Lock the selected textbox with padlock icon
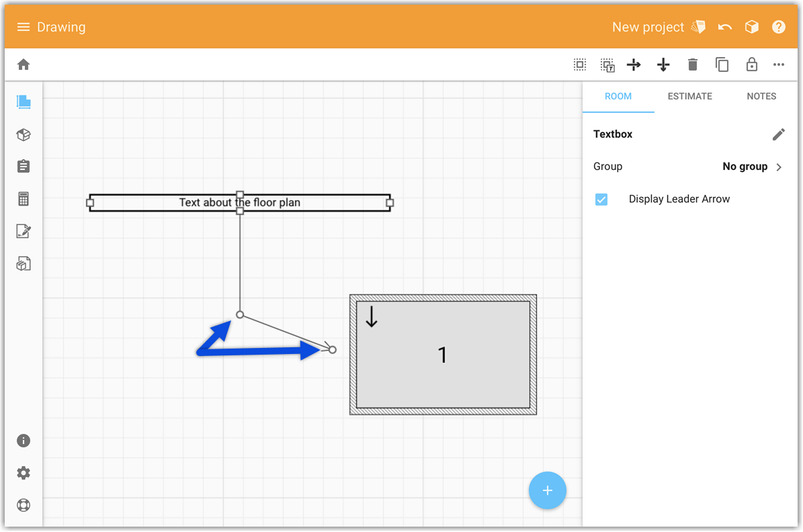Screen dimensions: 803x532 point(751,64)
